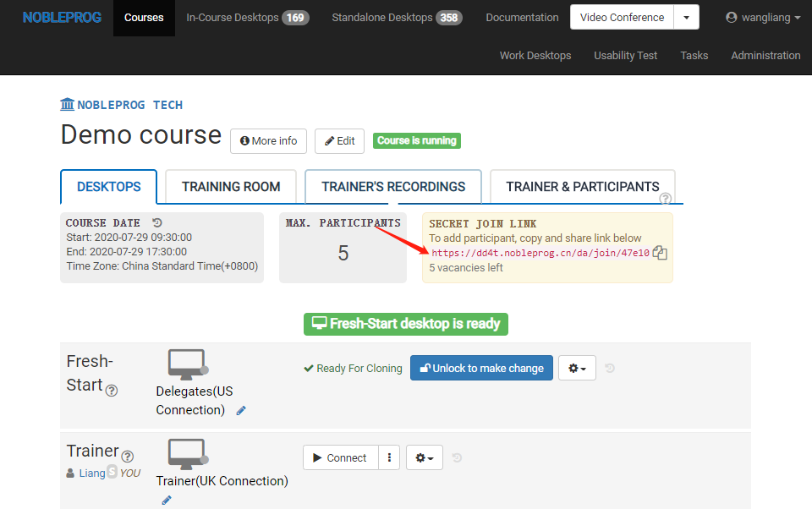Viewport: 812px width, 509px height.
Task: Go to Usability Test page
Action: (626, 56)
